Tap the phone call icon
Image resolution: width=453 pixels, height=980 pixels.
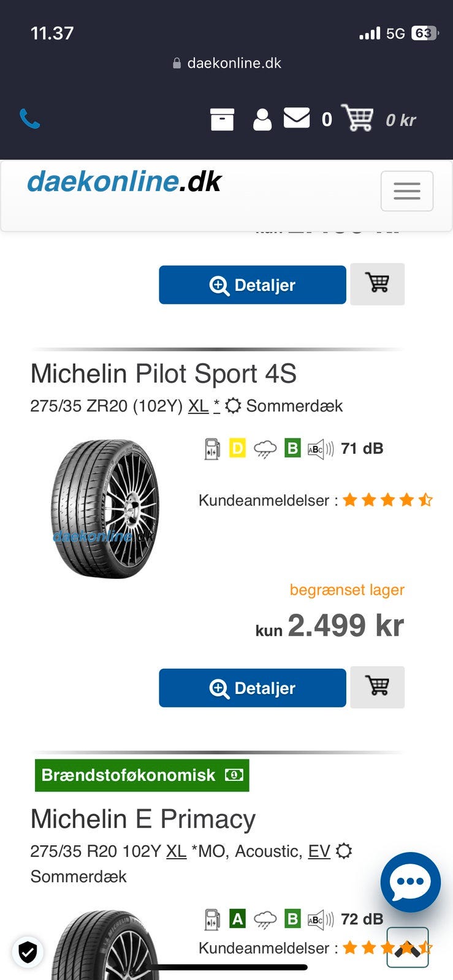pyautogui.click(x=29, y=119)
